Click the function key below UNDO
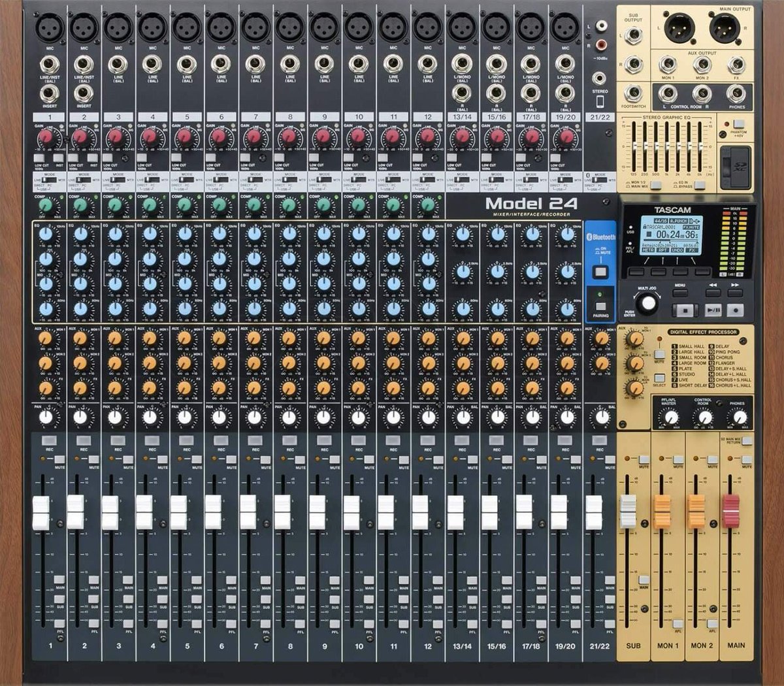 point(680,271)
